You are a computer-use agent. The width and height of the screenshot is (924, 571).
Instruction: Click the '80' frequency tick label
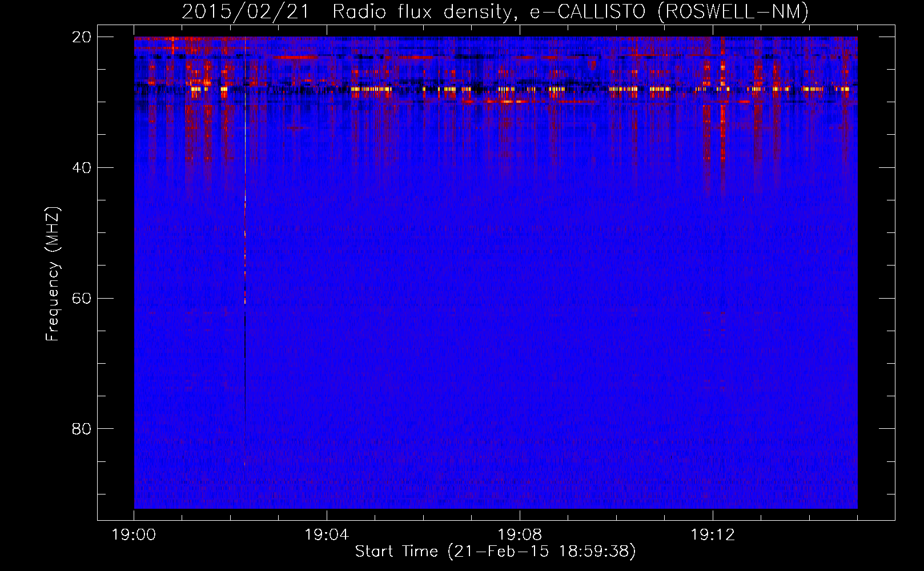click(x=82, y=429)
